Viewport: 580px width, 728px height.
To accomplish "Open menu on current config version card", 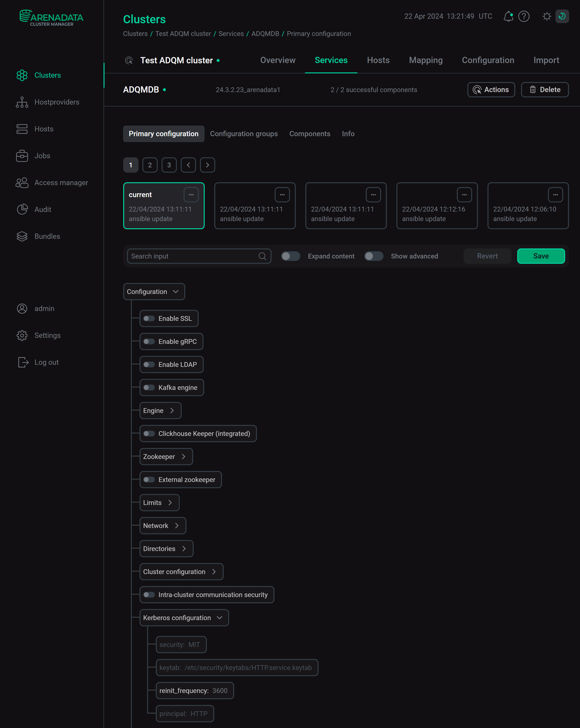I will pyautogui.click(x=191, y=195).
